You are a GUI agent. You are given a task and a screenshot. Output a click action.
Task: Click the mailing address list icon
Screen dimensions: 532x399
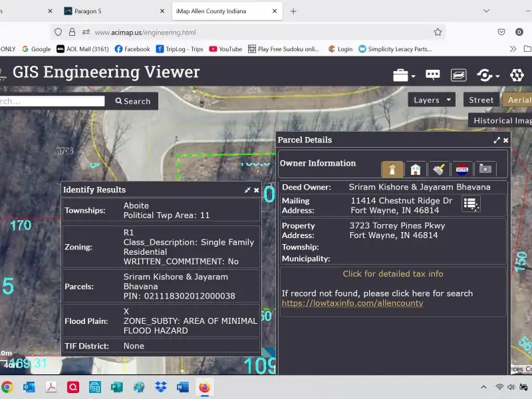point(471,204)
